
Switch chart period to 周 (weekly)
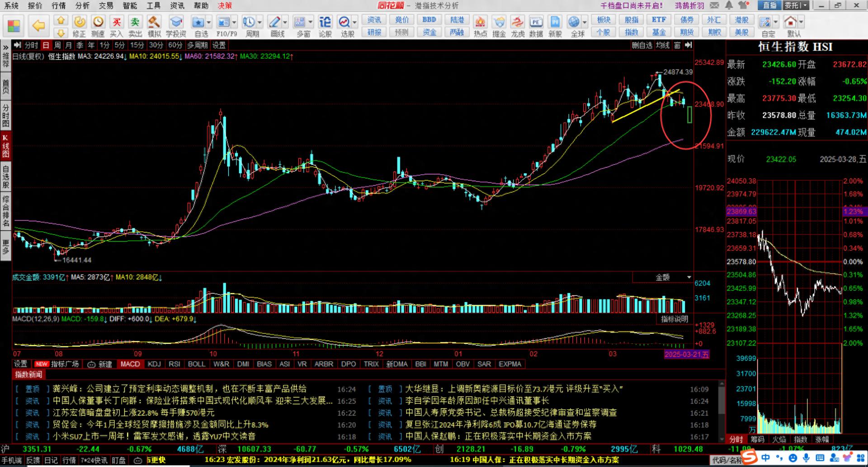point(57,45)
